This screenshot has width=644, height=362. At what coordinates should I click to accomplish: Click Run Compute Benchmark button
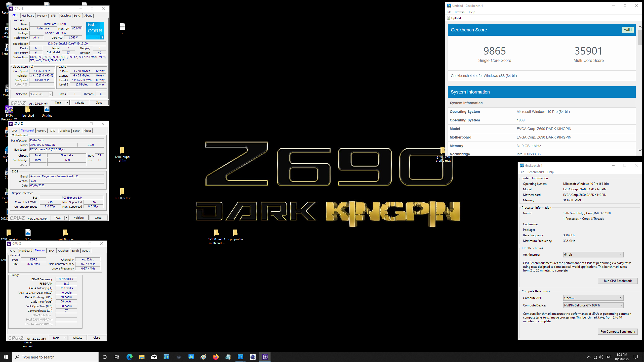pyautogui.click(x=618, y=332)
